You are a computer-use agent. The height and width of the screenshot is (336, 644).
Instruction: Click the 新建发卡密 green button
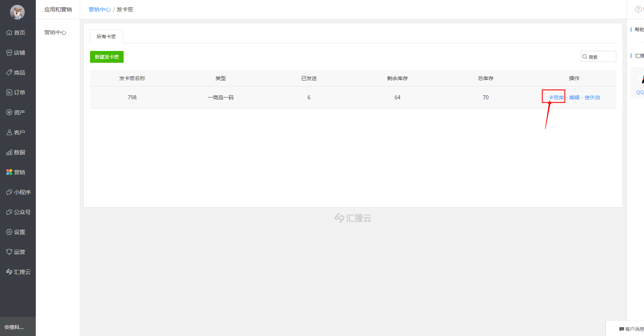(x=107, y=57)
